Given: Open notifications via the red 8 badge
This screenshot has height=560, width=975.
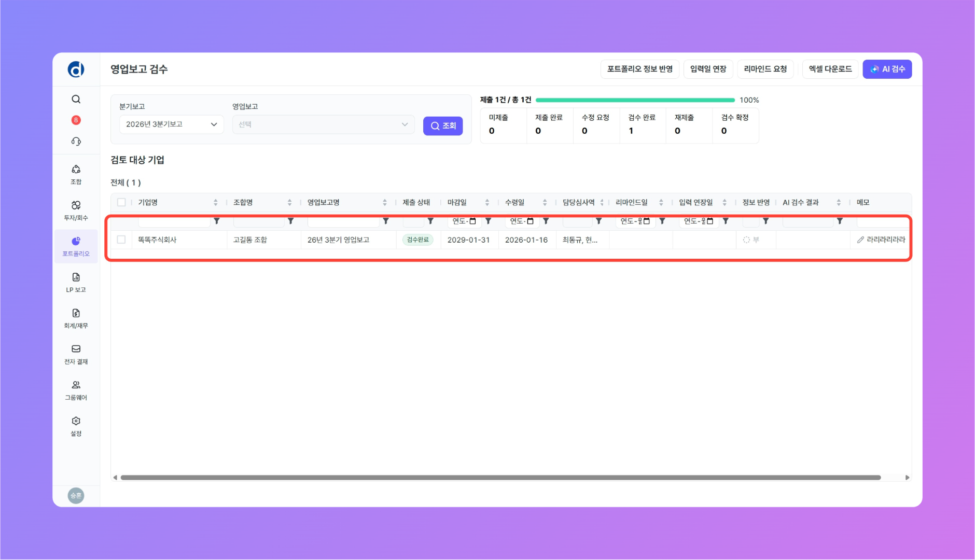Looking at the screenshot, I should (x=76, y=120).
